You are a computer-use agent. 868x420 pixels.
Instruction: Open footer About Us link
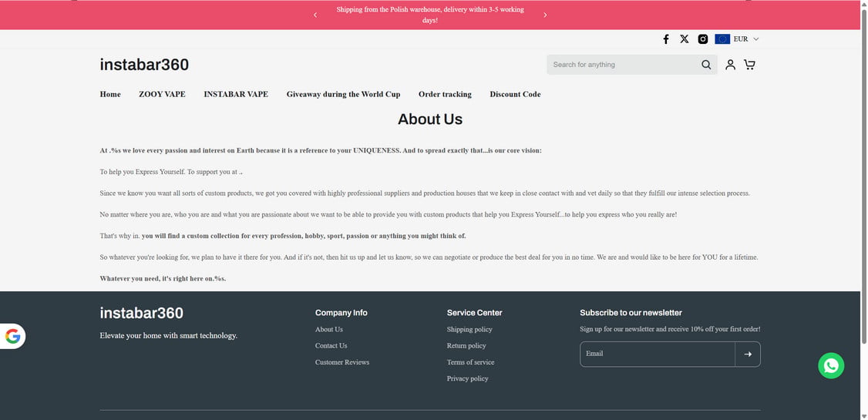tap(329, 329)
